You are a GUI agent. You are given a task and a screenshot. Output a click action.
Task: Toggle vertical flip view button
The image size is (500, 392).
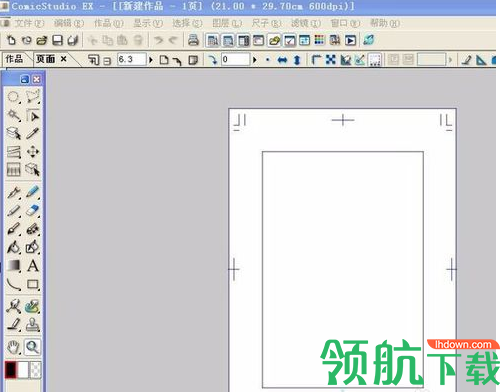pos(297,60)
